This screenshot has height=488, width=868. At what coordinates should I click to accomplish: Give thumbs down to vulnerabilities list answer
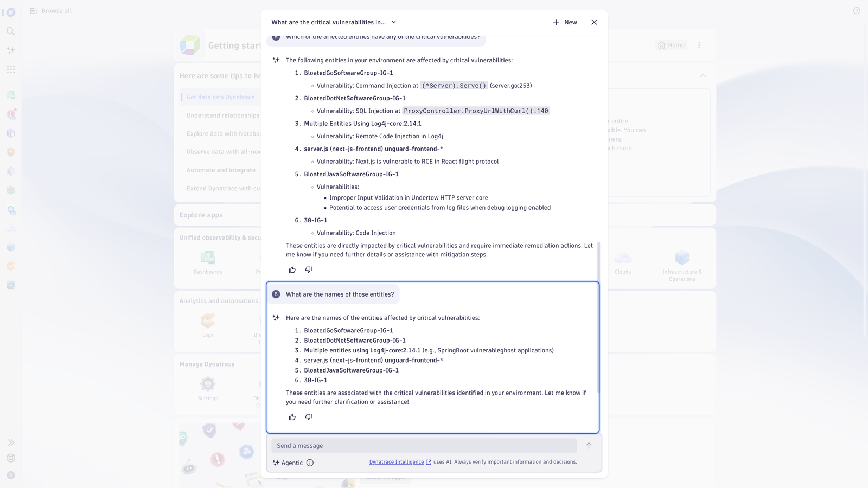point(309,269)
